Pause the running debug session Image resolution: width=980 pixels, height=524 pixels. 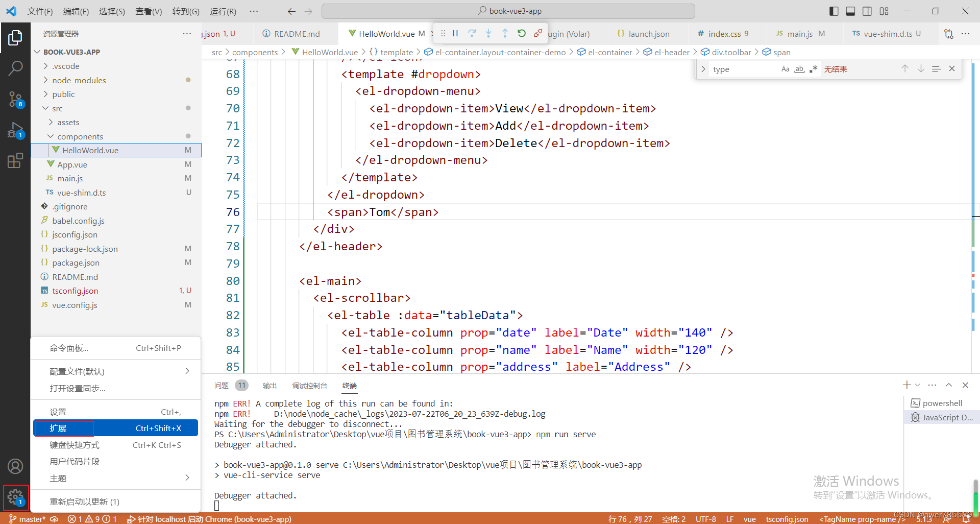click(455, 33)
